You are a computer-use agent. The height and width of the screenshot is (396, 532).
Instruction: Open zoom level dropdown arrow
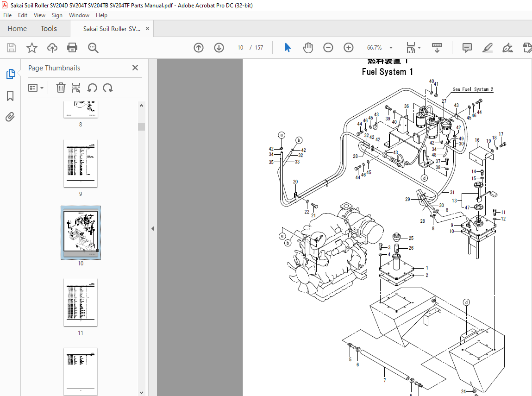(391, 48)
